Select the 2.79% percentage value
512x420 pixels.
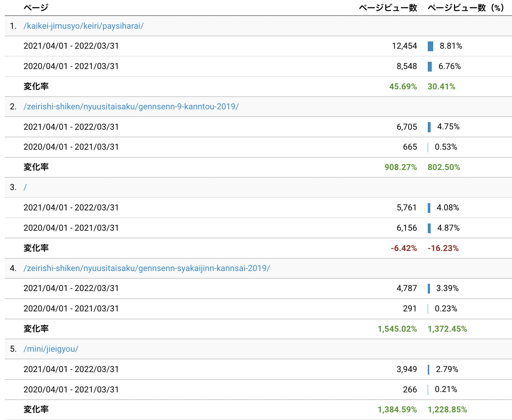click(447, 369)
